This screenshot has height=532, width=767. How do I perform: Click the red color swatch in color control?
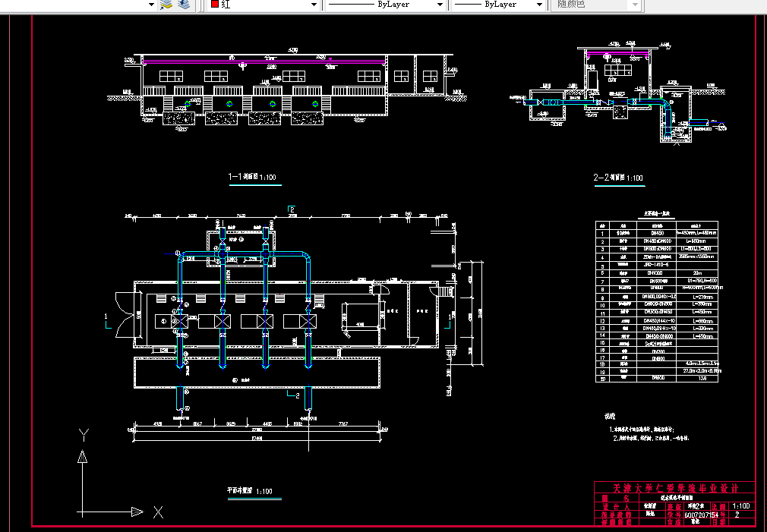tap(215, 4)
